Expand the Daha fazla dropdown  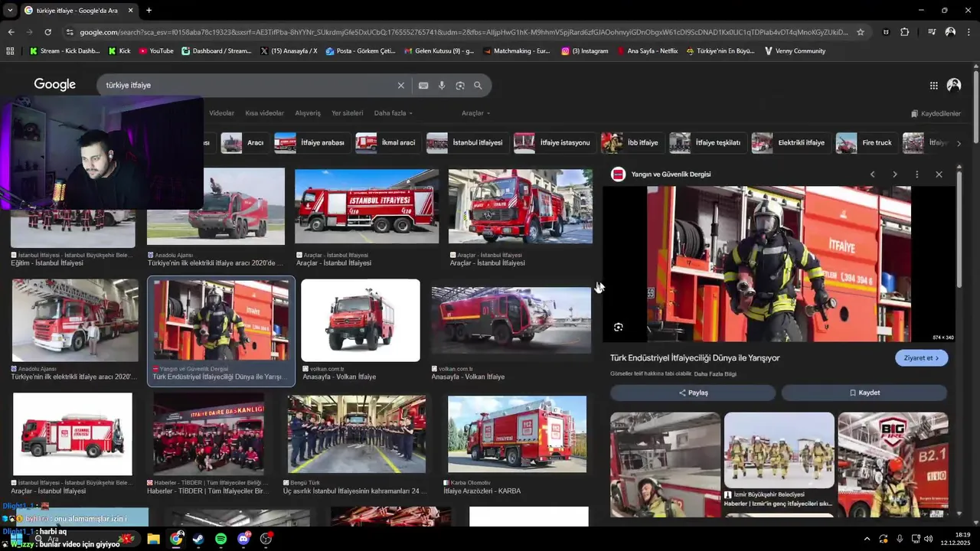point(393,113)
